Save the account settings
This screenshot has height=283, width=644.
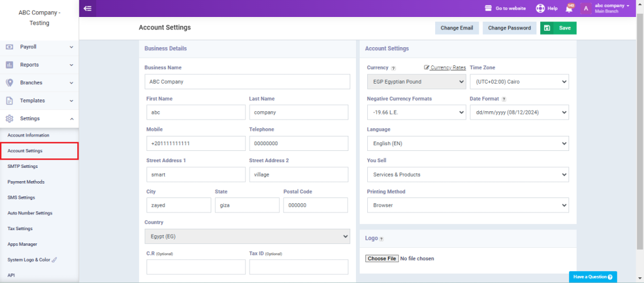pyautogui.click(x=558, y=28)
